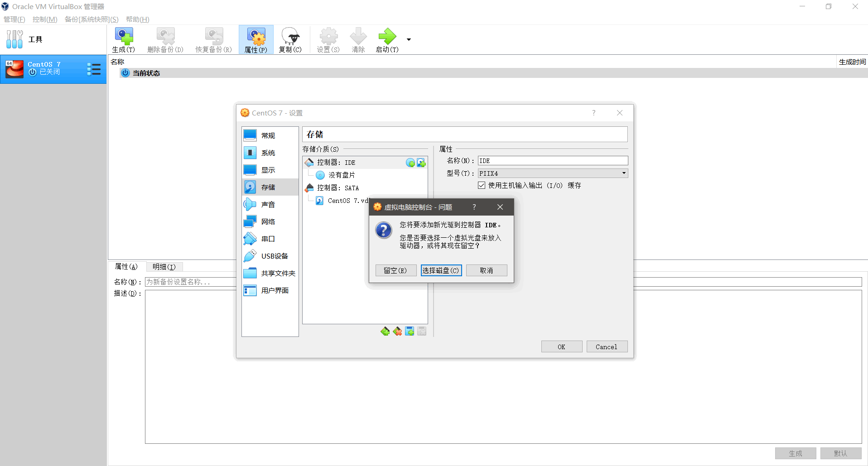
Task: Click 取消 in the question dialog
Action: pos(487,270)
